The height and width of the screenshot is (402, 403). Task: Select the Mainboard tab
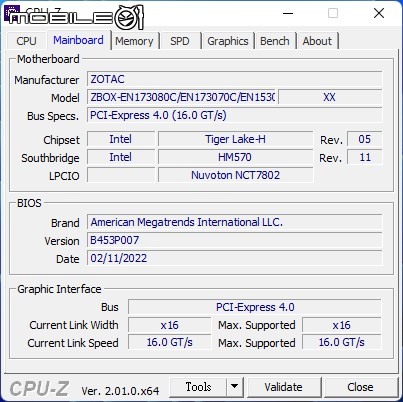(78, 40)
